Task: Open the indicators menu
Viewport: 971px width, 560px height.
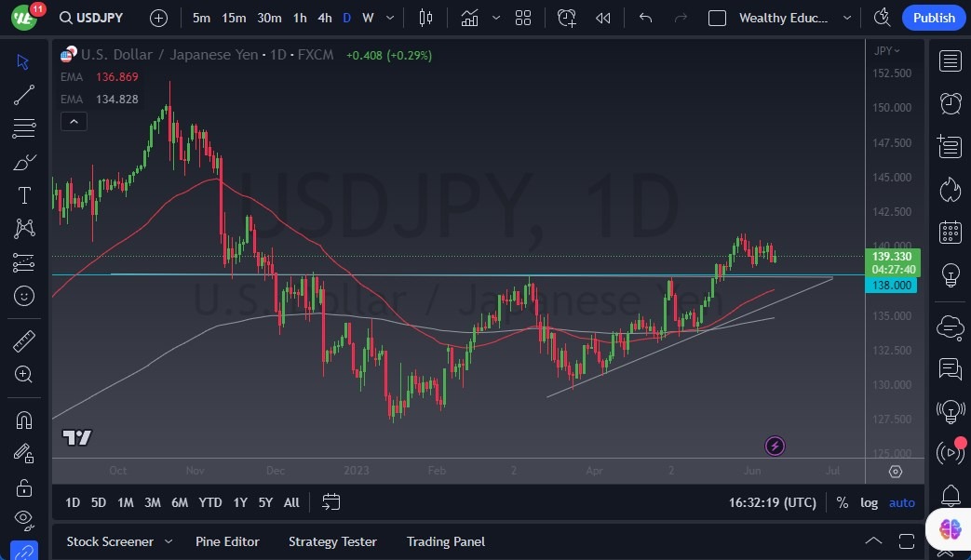Action: [x=469, y=18]
